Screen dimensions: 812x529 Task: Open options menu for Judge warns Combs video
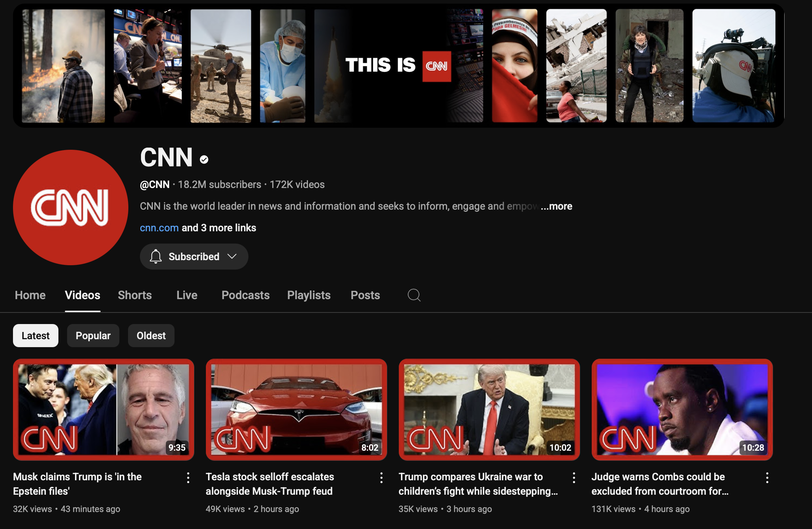[x=767, y=478]
